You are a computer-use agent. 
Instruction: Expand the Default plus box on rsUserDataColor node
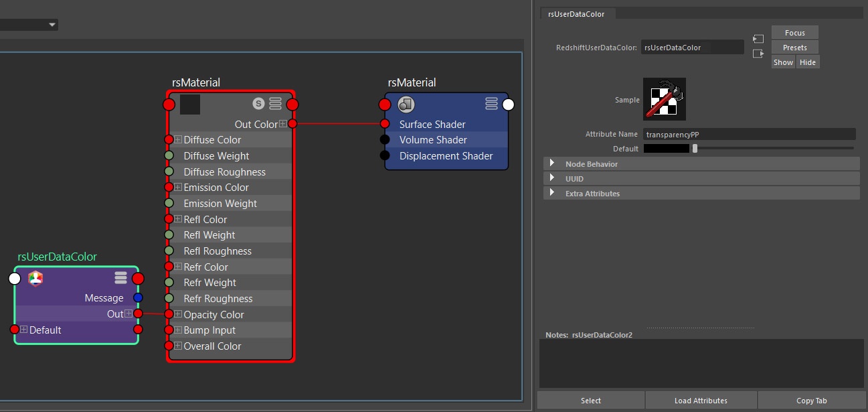pos(23,329)
